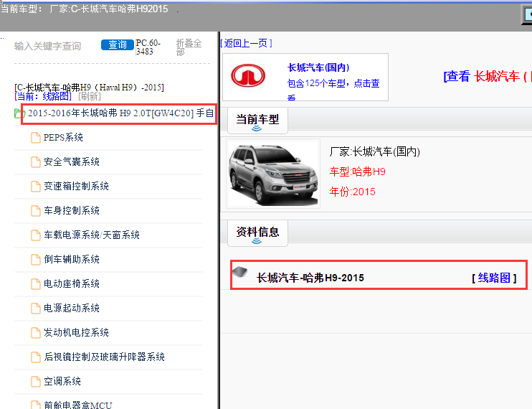532x409 pixels.
Task: Click the 厂家:长城汽车(国内) text
Action: point(374,151)
